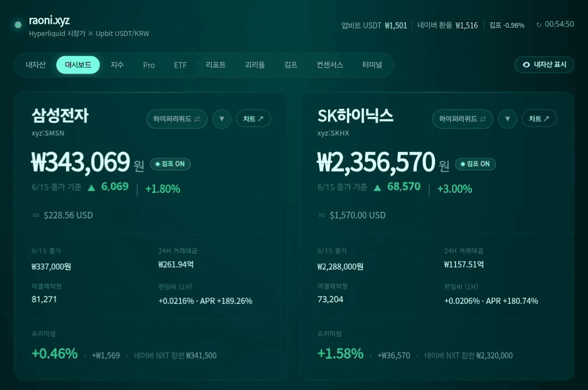Click 24H 거래대금 ₩1157.51억

pos(464,264)
